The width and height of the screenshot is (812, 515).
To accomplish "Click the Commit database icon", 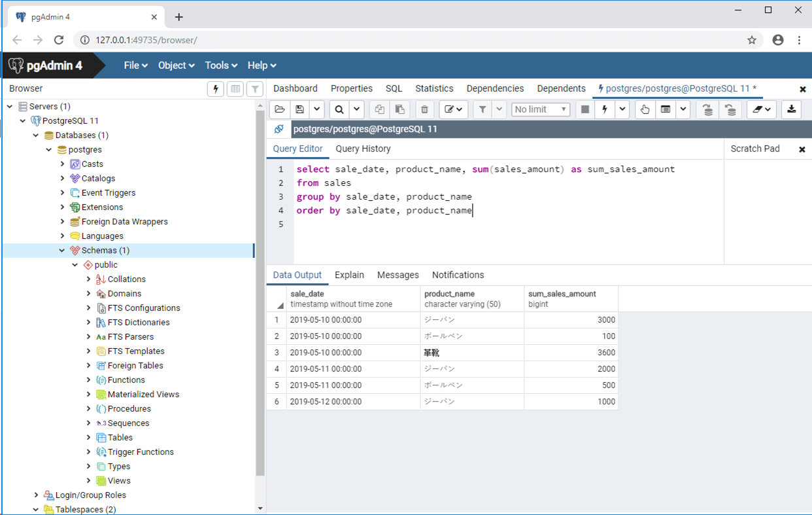I will click(707, 109).
